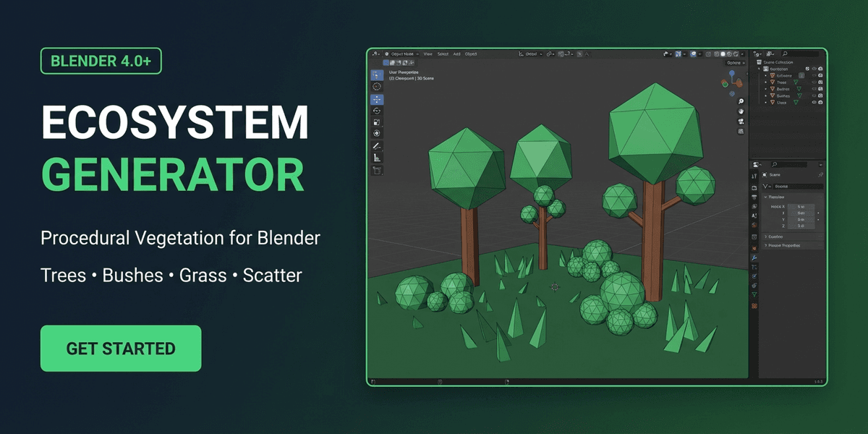Click the BLENDER 4.0+ badge
The image size is (868, 434).
[101, 61]
